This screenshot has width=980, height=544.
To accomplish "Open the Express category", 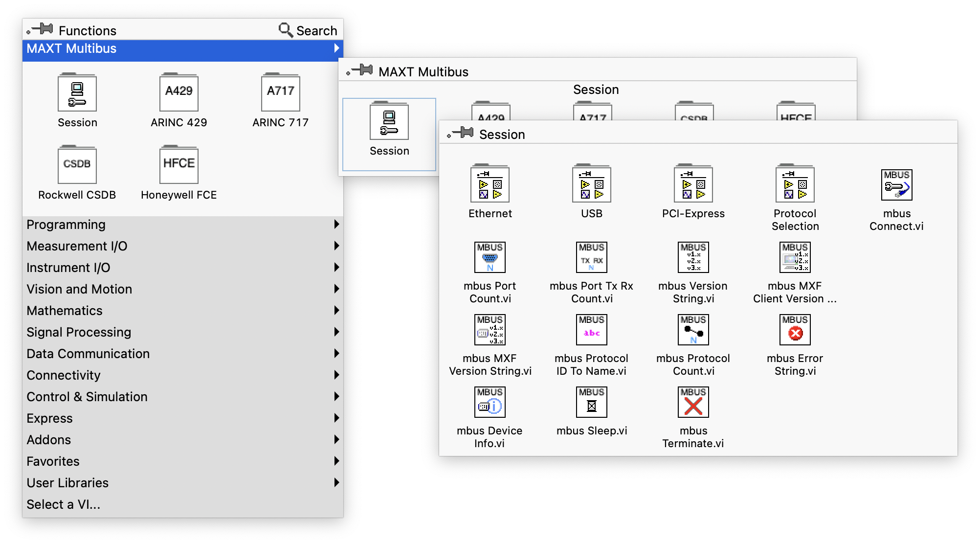I will click(183, 418).
